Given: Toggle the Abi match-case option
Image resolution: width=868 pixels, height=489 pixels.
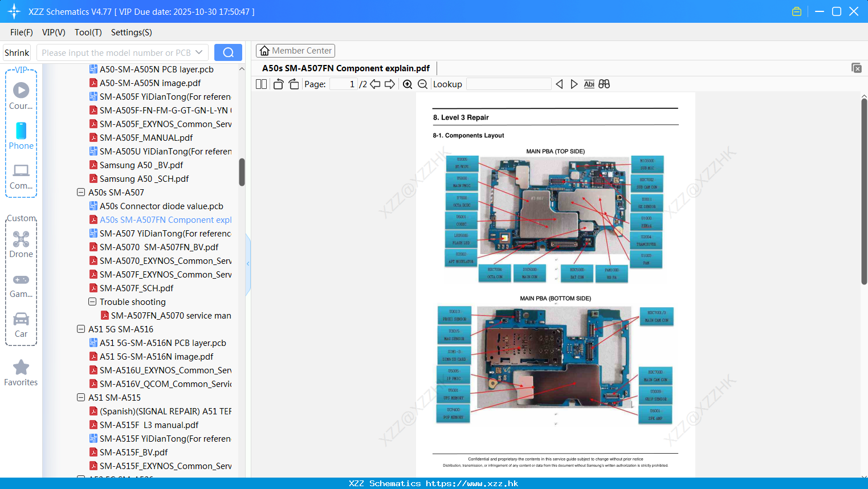Looking at the screenshot, I should [589, 84].
